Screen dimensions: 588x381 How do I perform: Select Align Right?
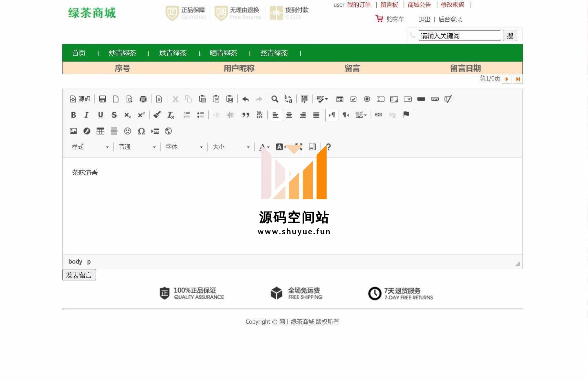coord(303,115)
